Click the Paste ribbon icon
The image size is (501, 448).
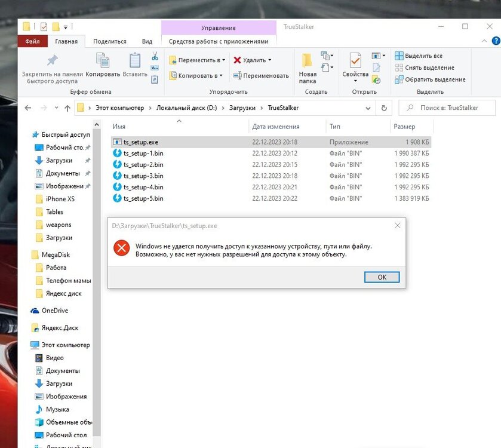pyautogui.click(x=135, y=60)
